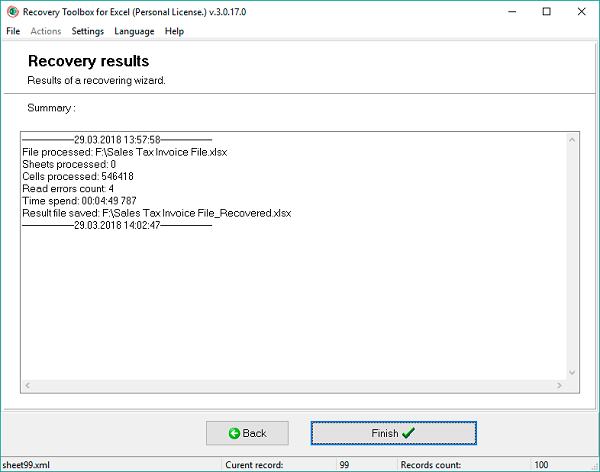Click the Result file saved line in summary
This screenshot has height=472, width=600.
pos(157,213)
